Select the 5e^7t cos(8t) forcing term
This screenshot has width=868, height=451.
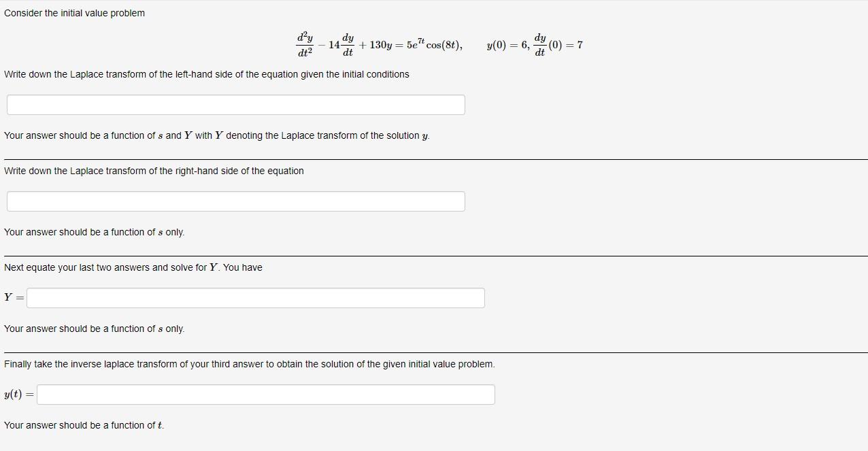point(435,43)
